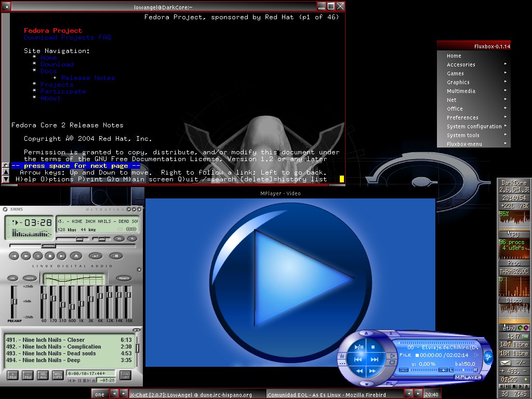Stop playback in the XMMS player
Screen dimensions: 532x399
(49, 256)
